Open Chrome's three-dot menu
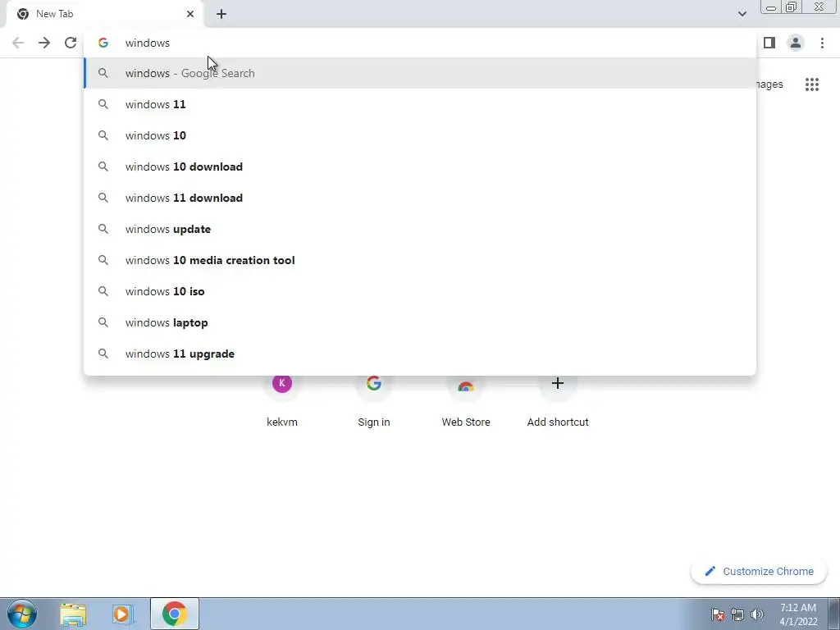This screenshot has height=630, width=840. (822, 43)
